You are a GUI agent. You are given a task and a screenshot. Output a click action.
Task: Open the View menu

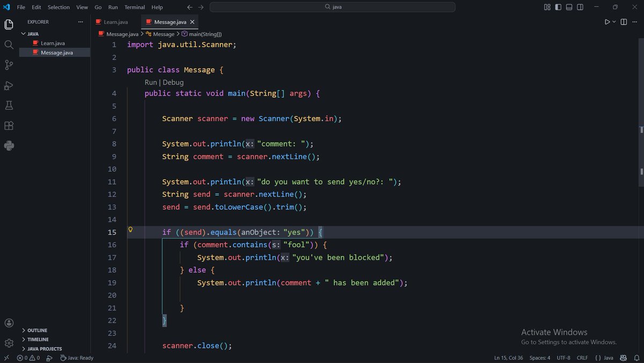tap(82, 7)
